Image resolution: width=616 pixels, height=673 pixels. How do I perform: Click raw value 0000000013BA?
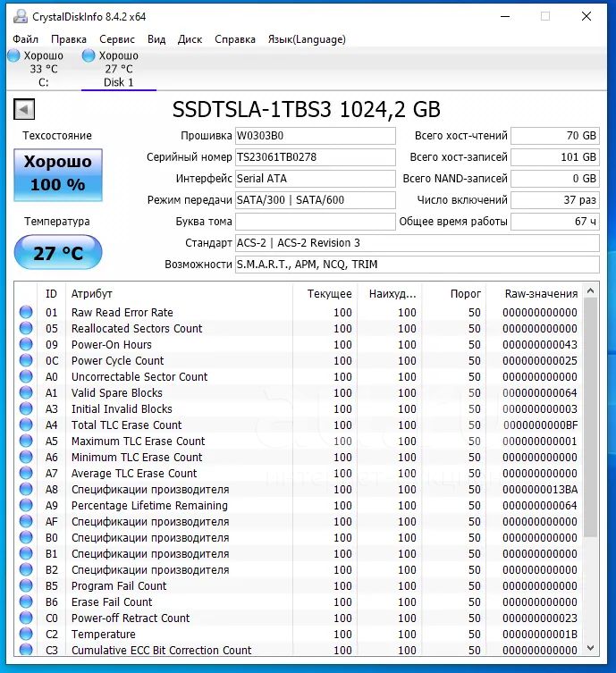[540, 489]
